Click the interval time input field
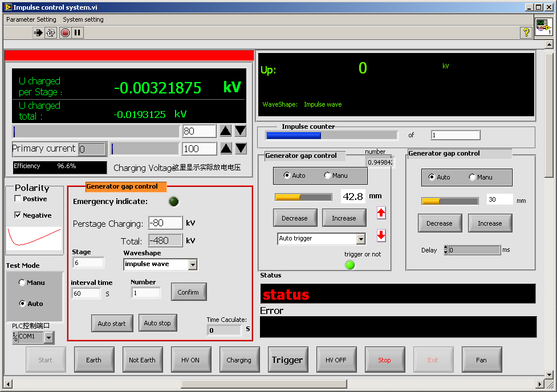The image size is (557, 392). (x=86, y=293)
